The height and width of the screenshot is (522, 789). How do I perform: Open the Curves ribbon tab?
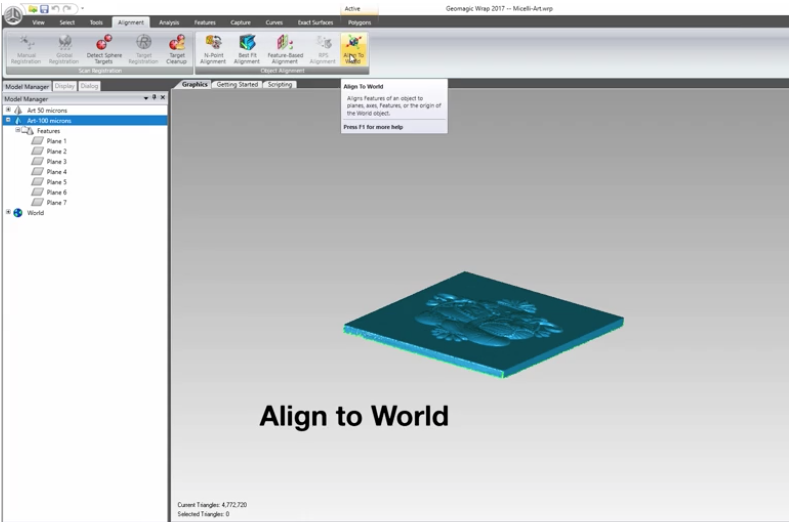pos(274,23)
